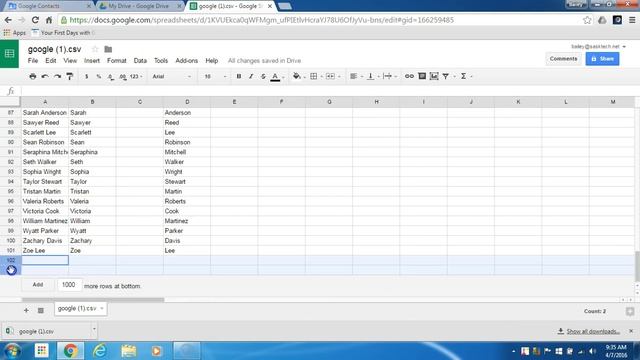Open the Chrome menu icon
The width and height of the screenshot is (640, 360).
click(x=632, y=20)
